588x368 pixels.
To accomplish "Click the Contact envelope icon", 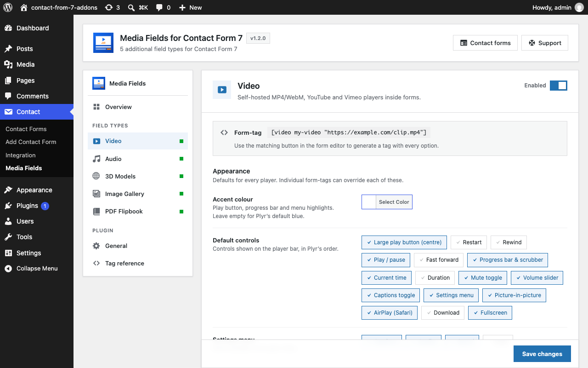I will click(8, 112).
